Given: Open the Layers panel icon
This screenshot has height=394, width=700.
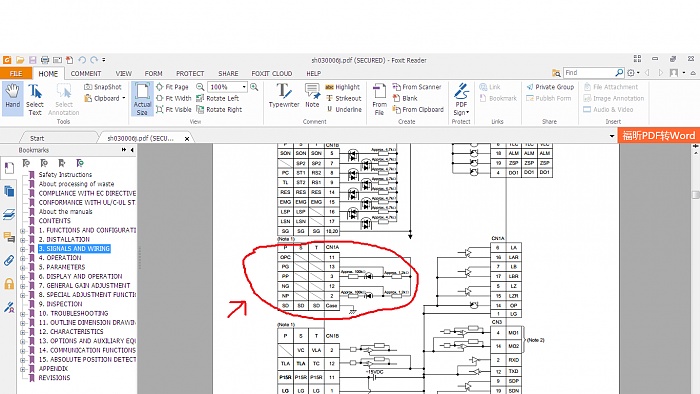Looking at the screenshot, I should pos(9,215).
